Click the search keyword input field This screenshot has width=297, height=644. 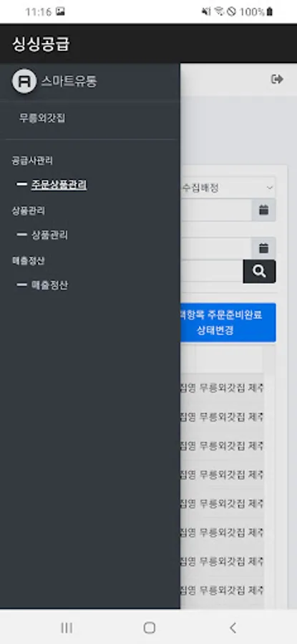click(212, 271)
